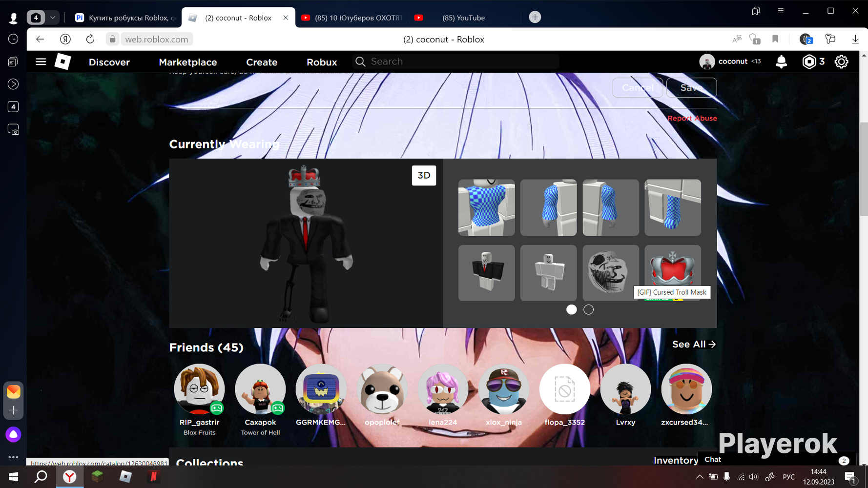Screen dimensions: 868x488
Task: Click the web.roblox.com address bar
Action: click(x=156, y=39)
